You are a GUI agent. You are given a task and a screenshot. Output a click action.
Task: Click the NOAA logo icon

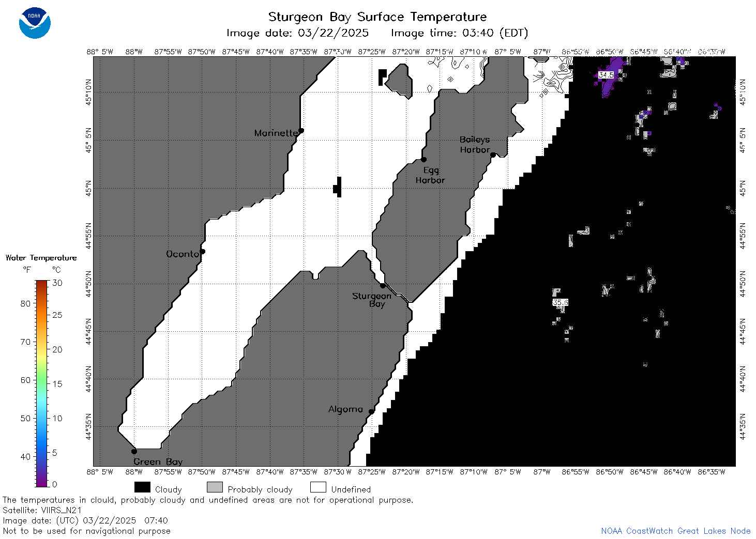35,23
